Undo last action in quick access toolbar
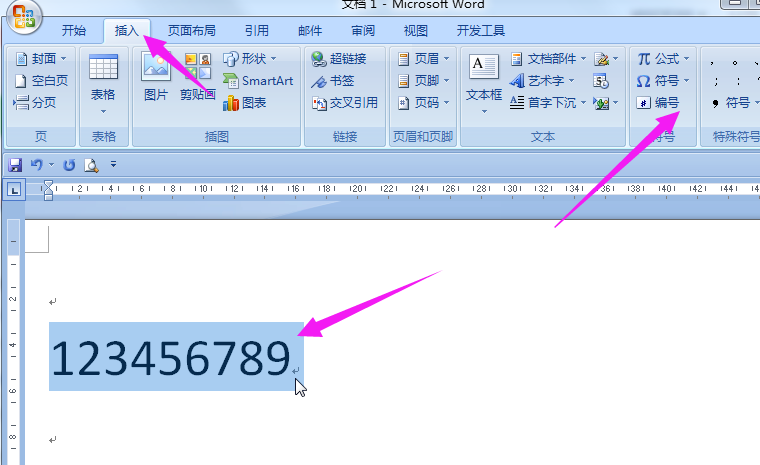This screenshot has height=465, width=760. pos(37,165)
